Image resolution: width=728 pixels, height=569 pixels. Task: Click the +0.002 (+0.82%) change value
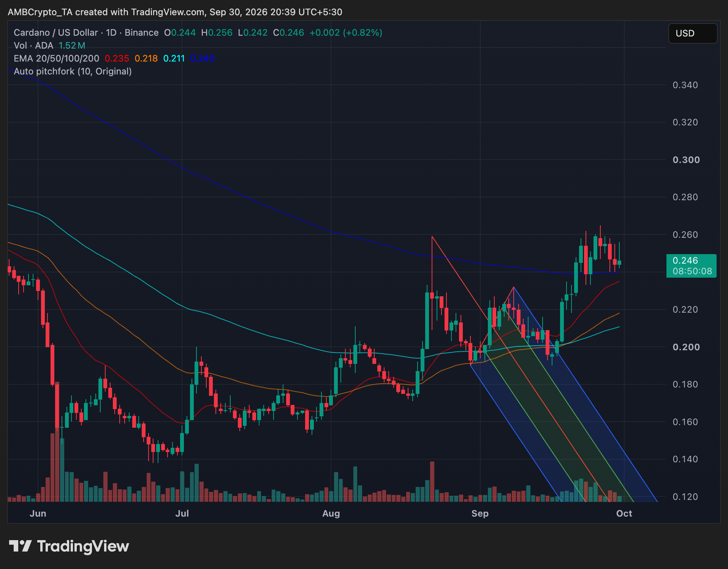point(346,33)
